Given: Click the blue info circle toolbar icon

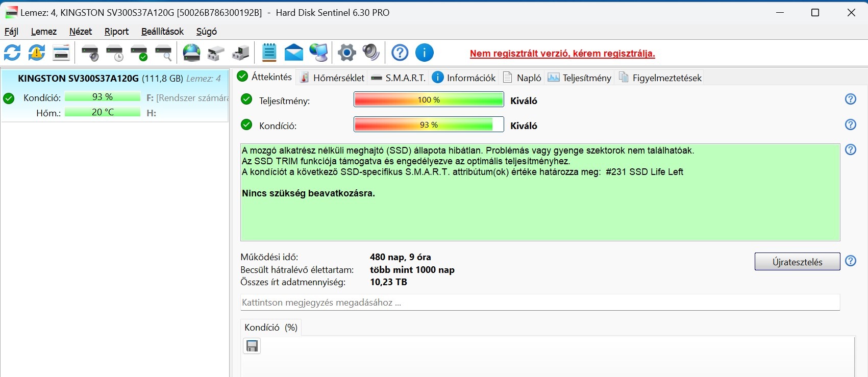Looking at the screenshot, I should click(425, 53).
